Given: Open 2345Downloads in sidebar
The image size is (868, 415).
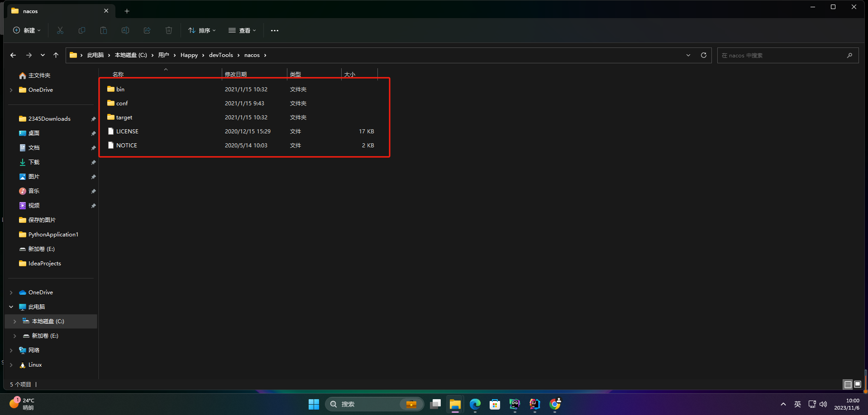Looking at the screenshot, I should pos(45,119).
